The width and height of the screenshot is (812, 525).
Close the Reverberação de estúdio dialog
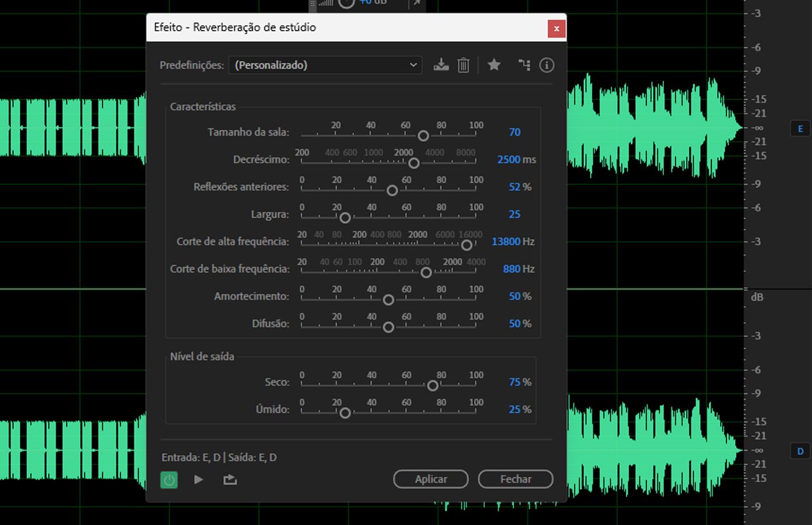tap(556, 28)
